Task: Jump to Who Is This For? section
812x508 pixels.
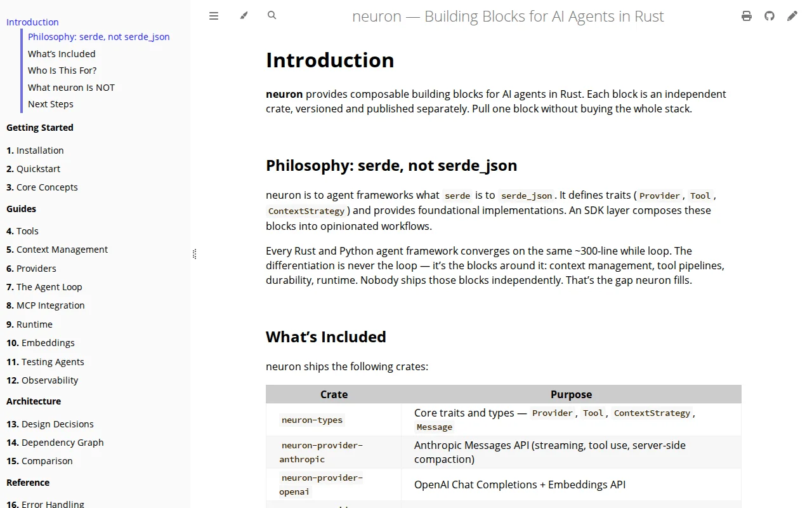Action: click(62, 70)
